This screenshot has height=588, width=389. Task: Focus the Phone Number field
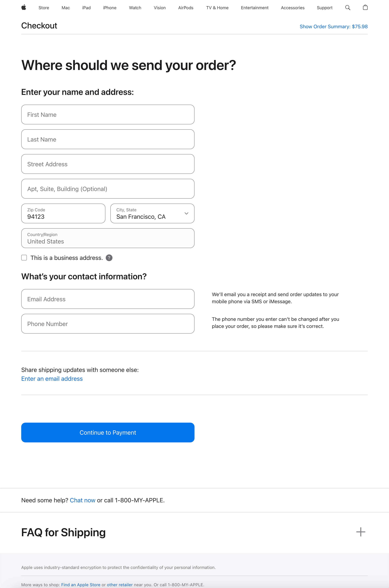(x=108, y=324)
